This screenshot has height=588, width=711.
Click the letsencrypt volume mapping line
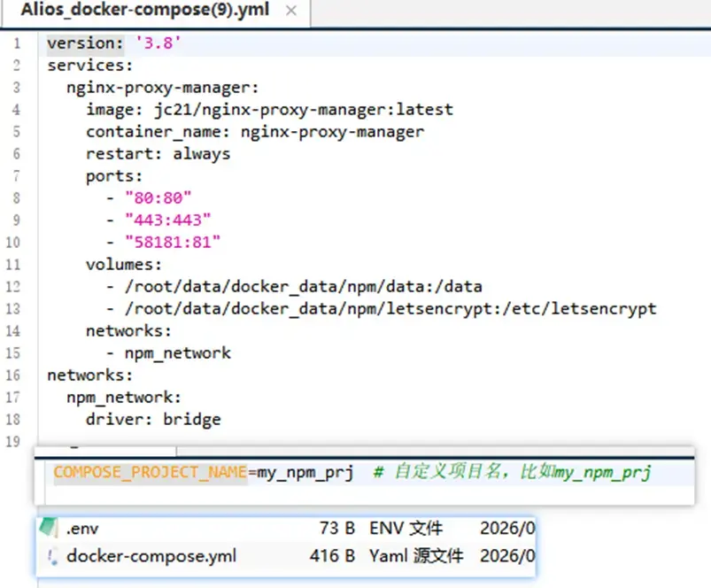390,309
